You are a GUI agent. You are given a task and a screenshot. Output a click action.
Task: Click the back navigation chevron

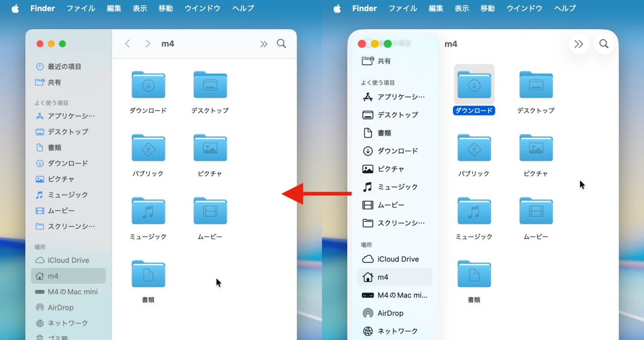click(x=127, y=44)
